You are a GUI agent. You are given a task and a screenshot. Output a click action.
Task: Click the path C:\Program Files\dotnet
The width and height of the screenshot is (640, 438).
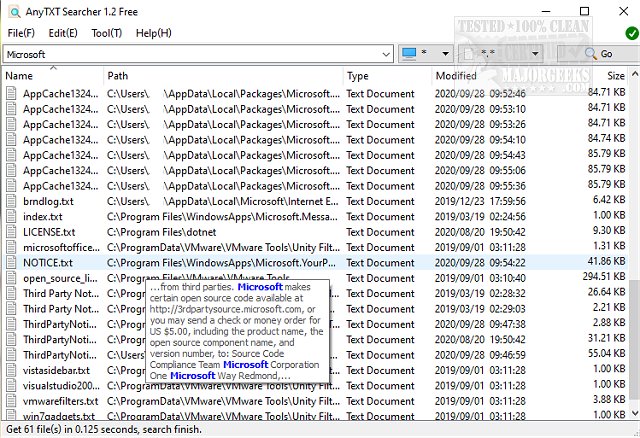pyautogui.click(x=162, y=232)
